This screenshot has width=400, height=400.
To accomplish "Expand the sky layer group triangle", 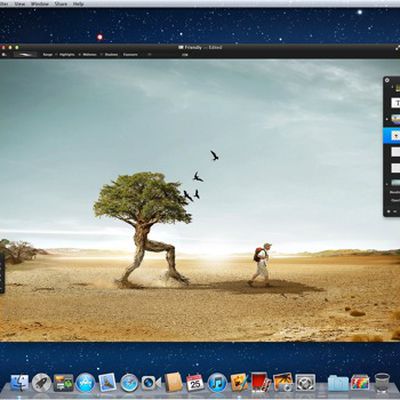I will coord(387,183).
